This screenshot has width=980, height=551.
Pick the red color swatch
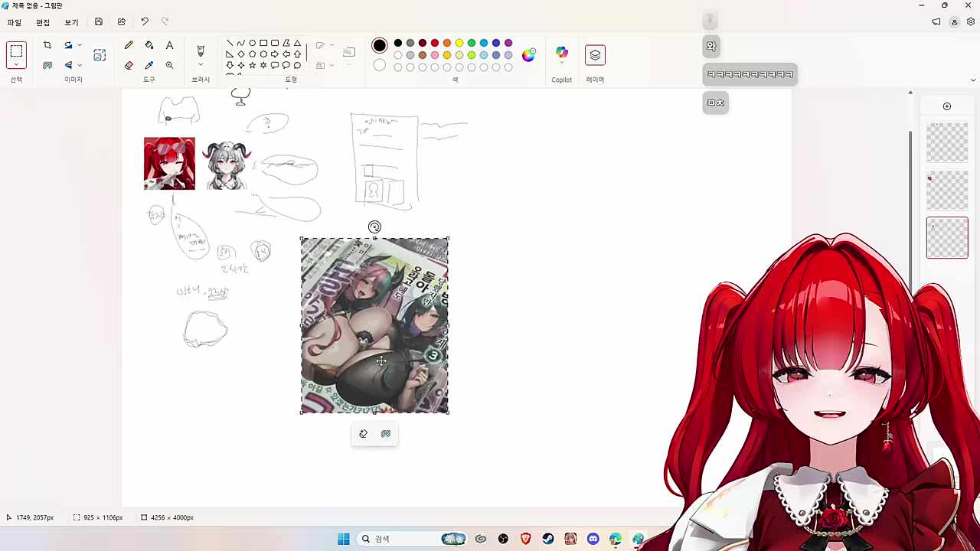click(435, 43)
